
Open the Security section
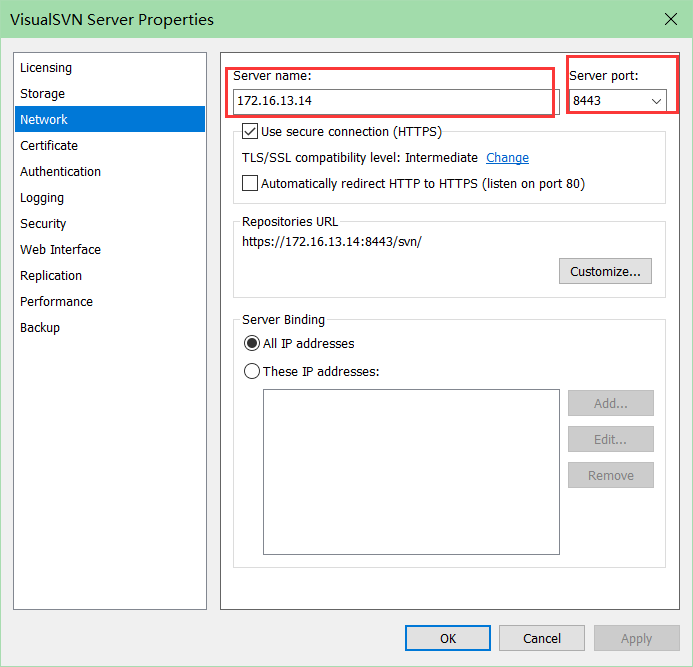(x=110, y=224)
